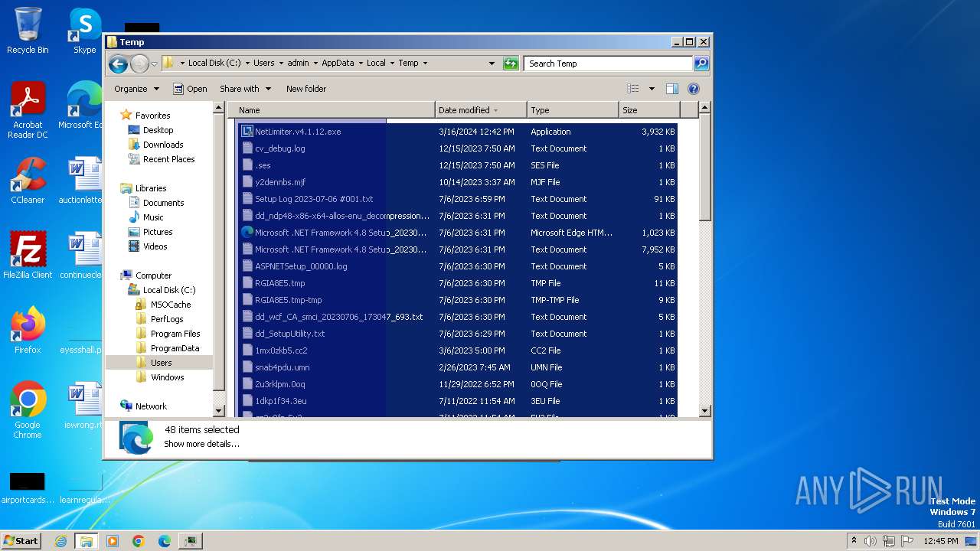This screenshot has width=980, height=551.
Task: Open the Pictures library
Action: click(158, 232)
